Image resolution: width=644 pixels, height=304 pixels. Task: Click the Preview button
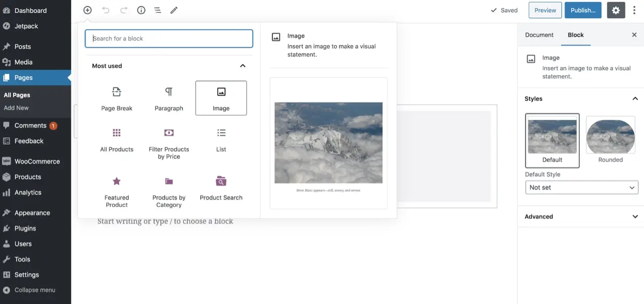[x=545, y=10]
